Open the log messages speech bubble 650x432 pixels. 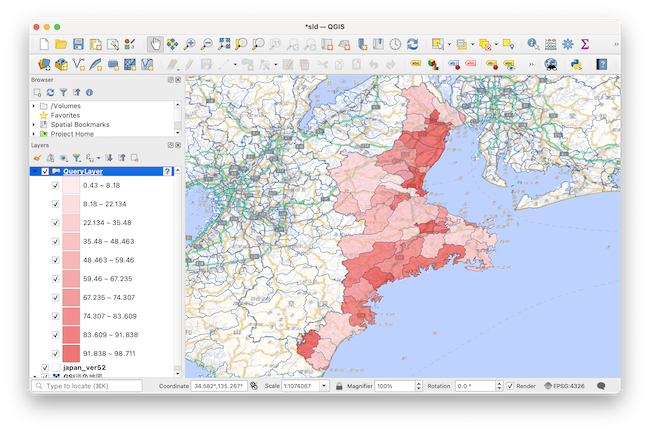601,386
